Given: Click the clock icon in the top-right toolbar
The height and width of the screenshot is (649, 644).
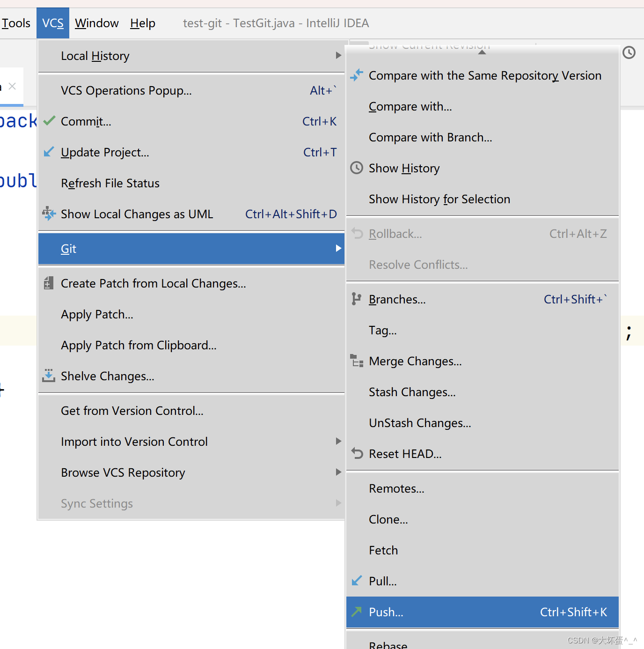Looking at the screenshot, I should tap(629, 52).
